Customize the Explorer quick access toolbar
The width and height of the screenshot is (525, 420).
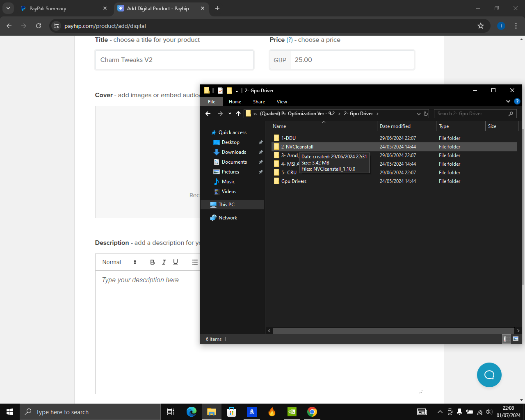click(237, 91)
